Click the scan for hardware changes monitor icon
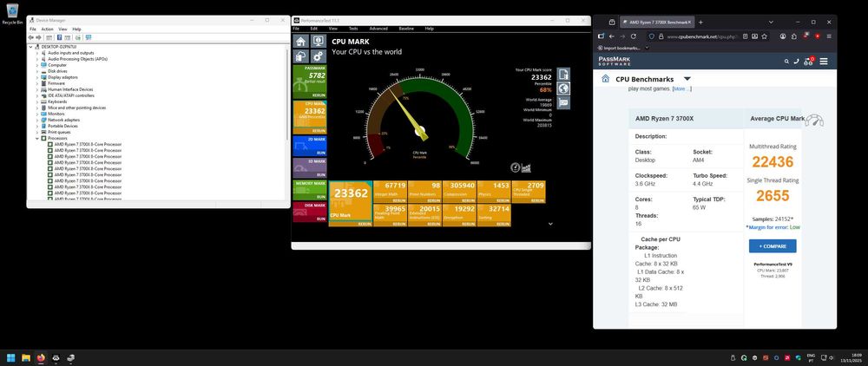 [89, 37]
